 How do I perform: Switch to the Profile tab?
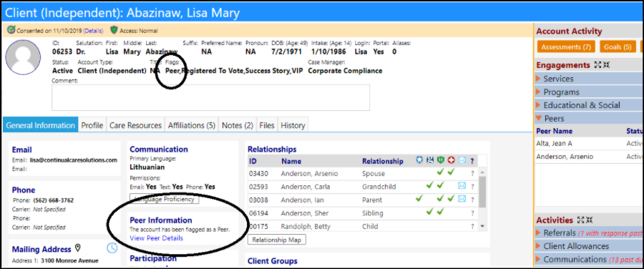[92, 125]
